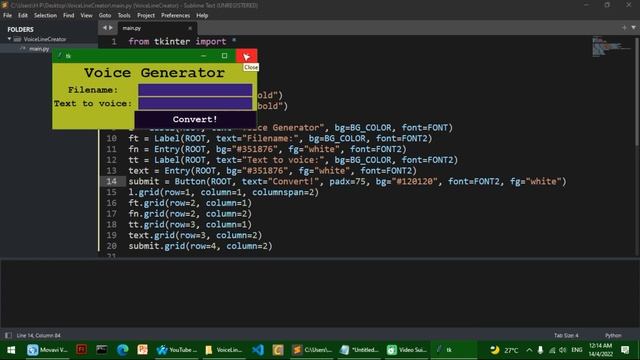
Task: Switch to Video Suite taskbar app
Action: [x=407, y=350]
